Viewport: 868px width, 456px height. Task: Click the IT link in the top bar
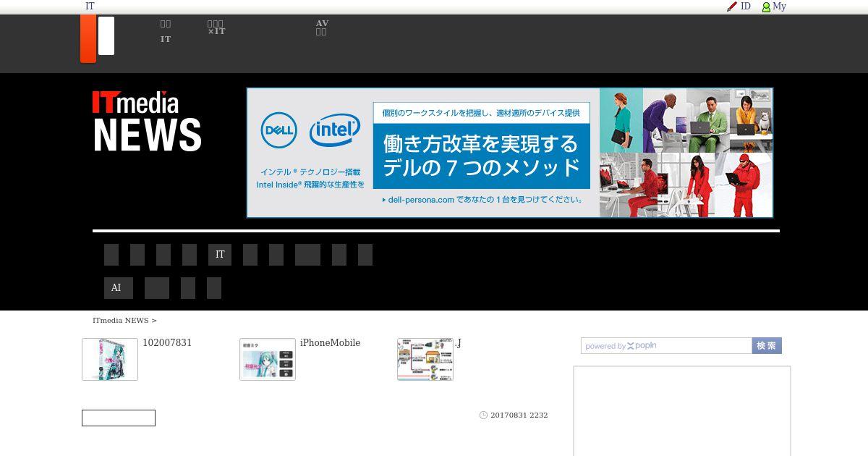click(x=90, y=7)
